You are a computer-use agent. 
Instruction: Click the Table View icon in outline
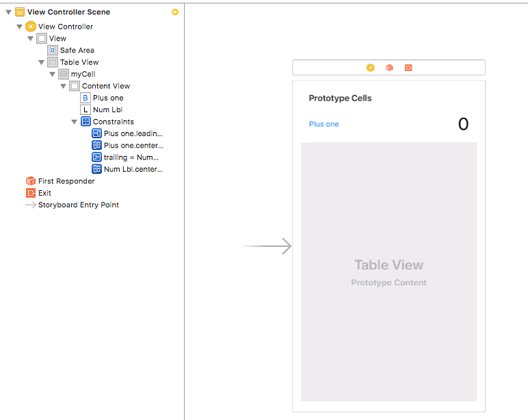pyautogui.click(x=53, y=62)
